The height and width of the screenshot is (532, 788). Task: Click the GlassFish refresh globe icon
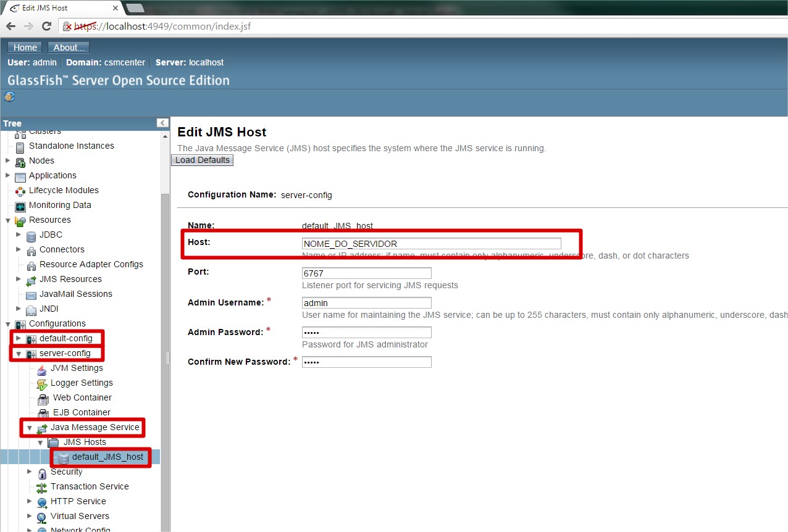coord(9,96)
